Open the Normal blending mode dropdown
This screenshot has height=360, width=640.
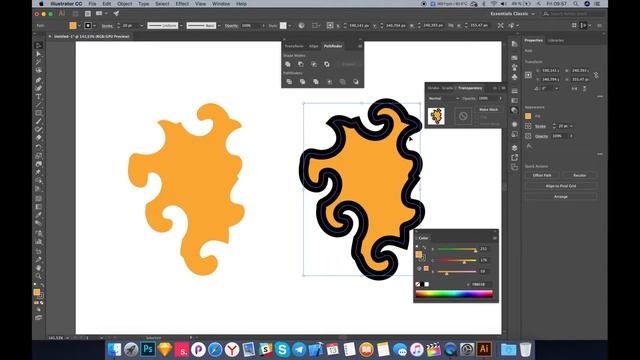444,98
